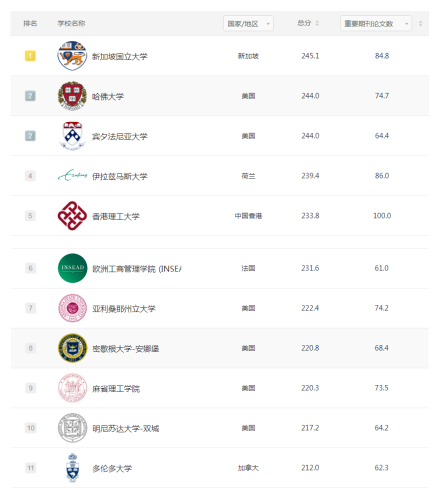Open the 重要期刊论文数 indicator dropdown
440x499 pixels.
click(376, 23)
